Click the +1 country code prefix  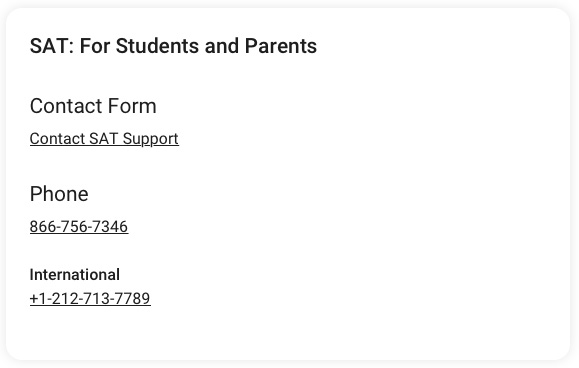point(38,299)
